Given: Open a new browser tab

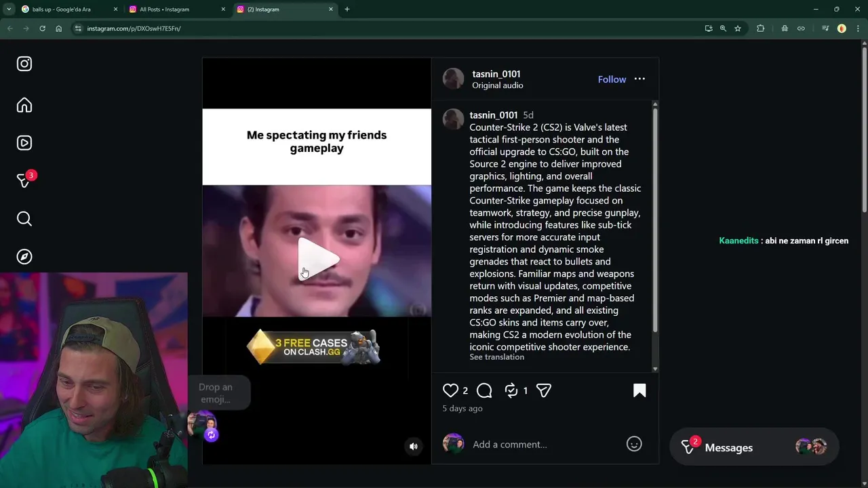Looking at the screenshot, I should tap(347, 9).
